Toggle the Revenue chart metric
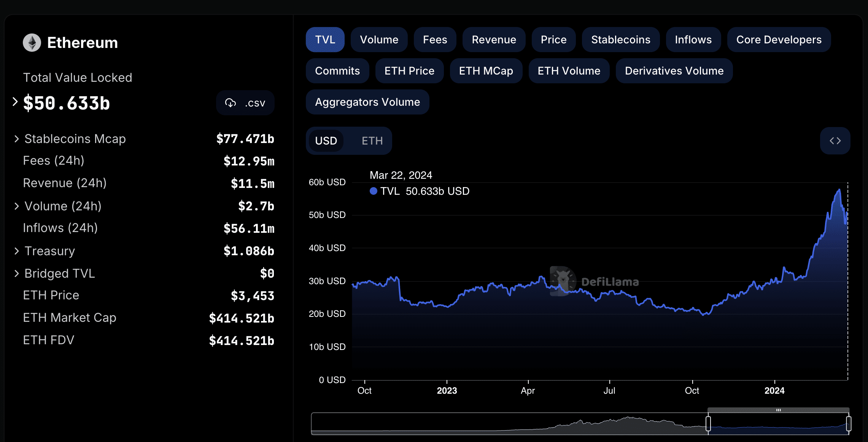 [494, 40]
